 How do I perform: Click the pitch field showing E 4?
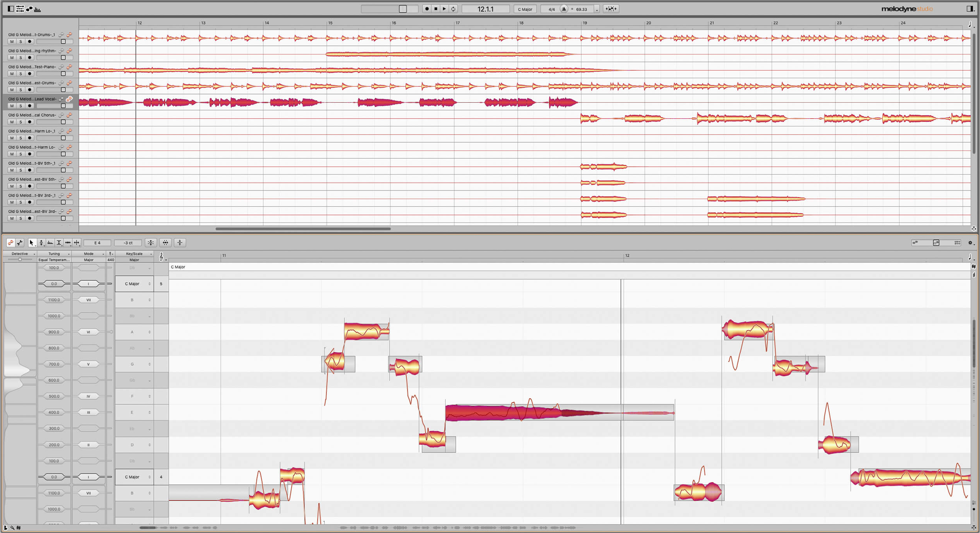97,243
